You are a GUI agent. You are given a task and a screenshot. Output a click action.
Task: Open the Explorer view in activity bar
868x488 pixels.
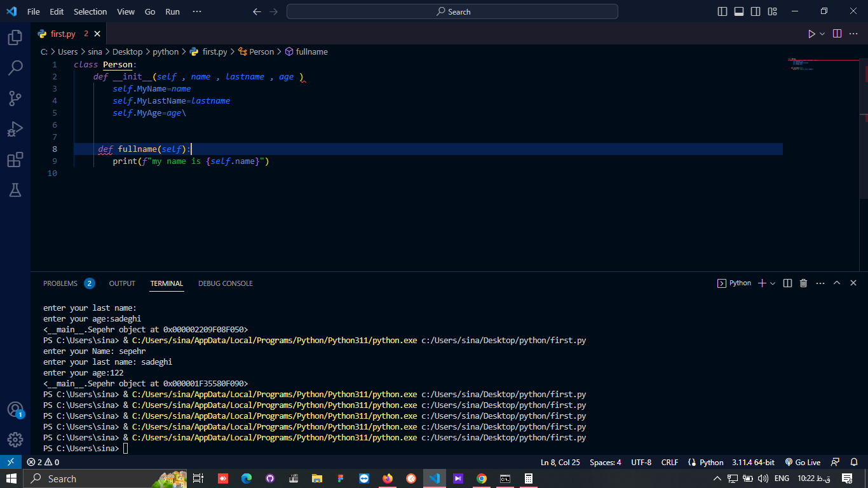pos(15,38)
